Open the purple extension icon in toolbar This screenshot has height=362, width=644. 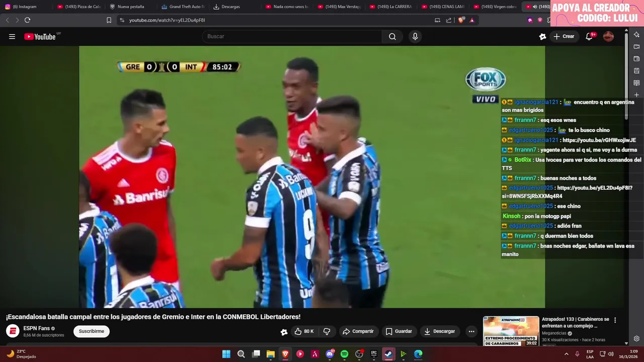coord(530,20)
